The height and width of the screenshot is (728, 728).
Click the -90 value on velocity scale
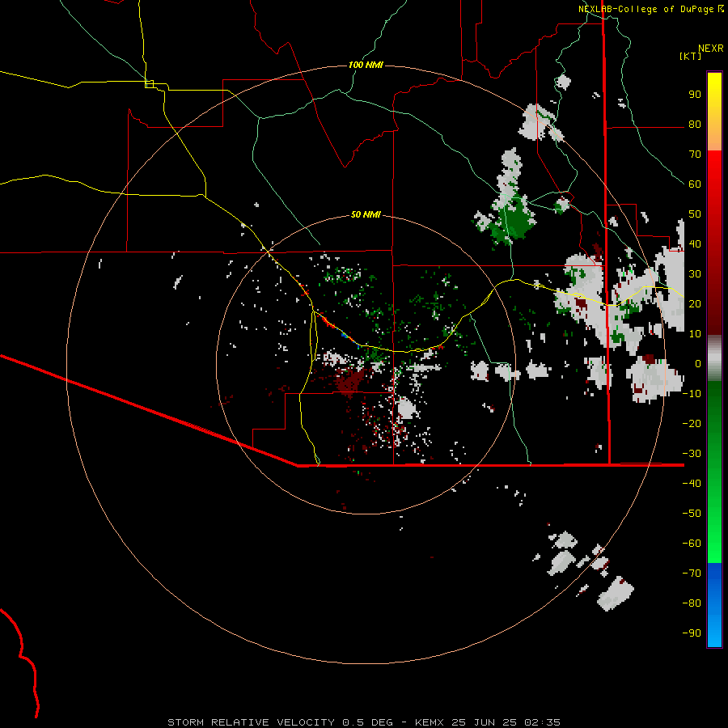click(692, 633)
